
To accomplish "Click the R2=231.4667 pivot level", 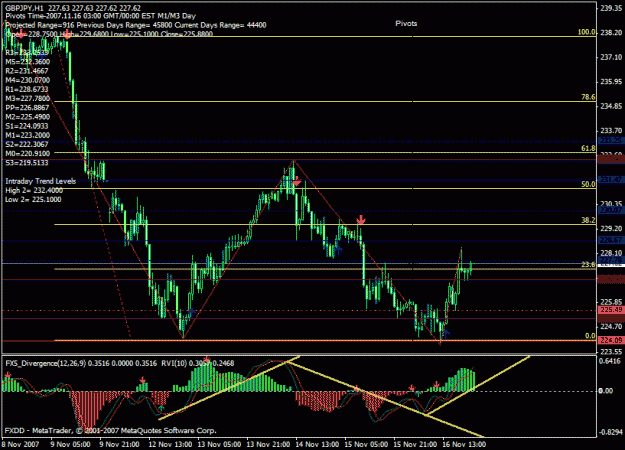I will coord(27,71).
